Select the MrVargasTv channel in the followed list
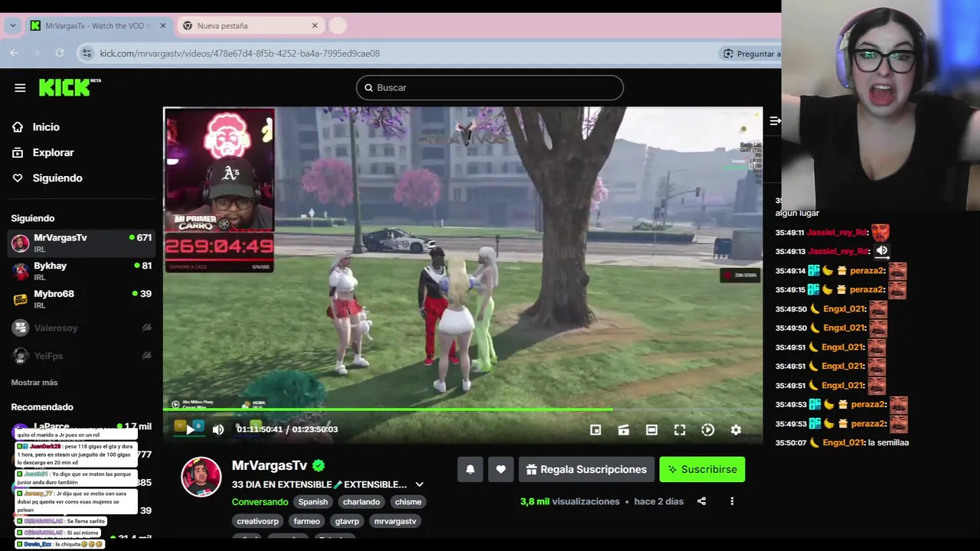 coord(81,243)
